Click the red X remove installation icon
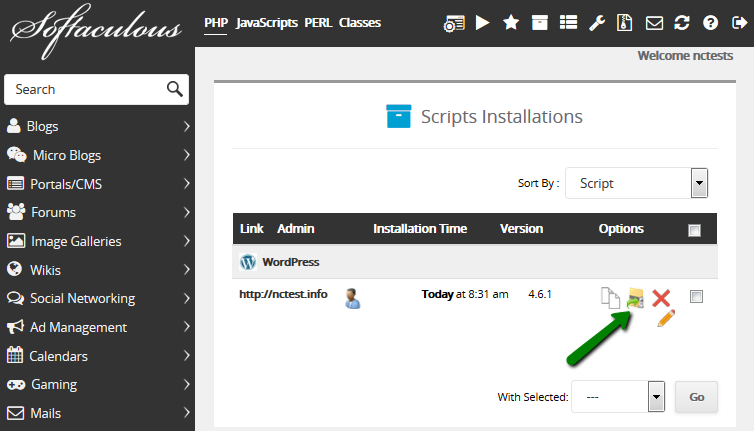Image resolution: width=754 pixels, height=431 pixels. 661,296
